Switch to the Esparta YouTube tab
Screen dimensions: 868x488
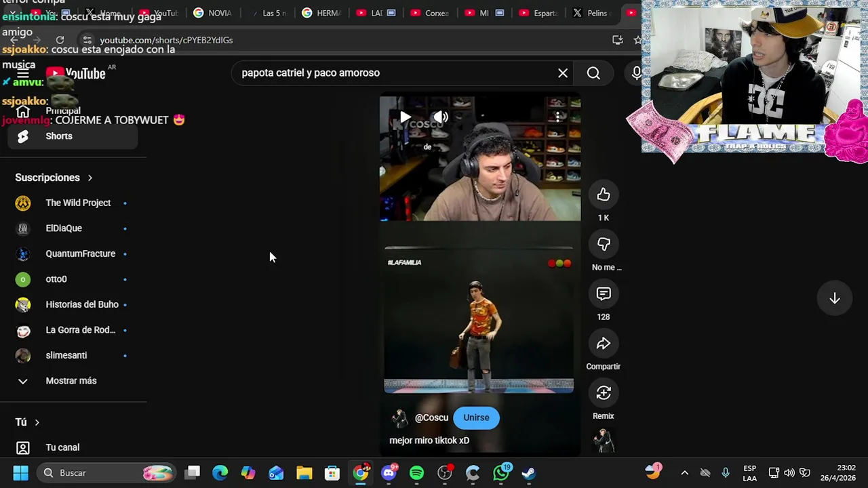click(x=538, y=13)
